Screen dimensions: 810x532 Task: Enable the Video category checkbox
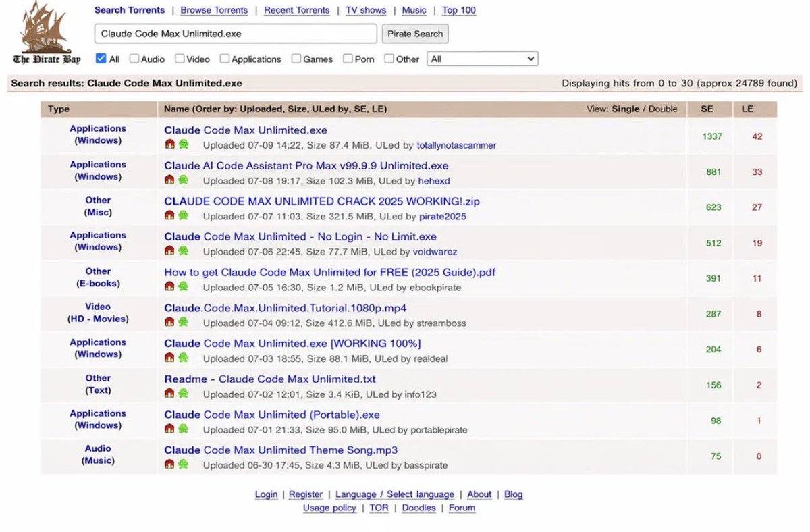coord(180,59)
